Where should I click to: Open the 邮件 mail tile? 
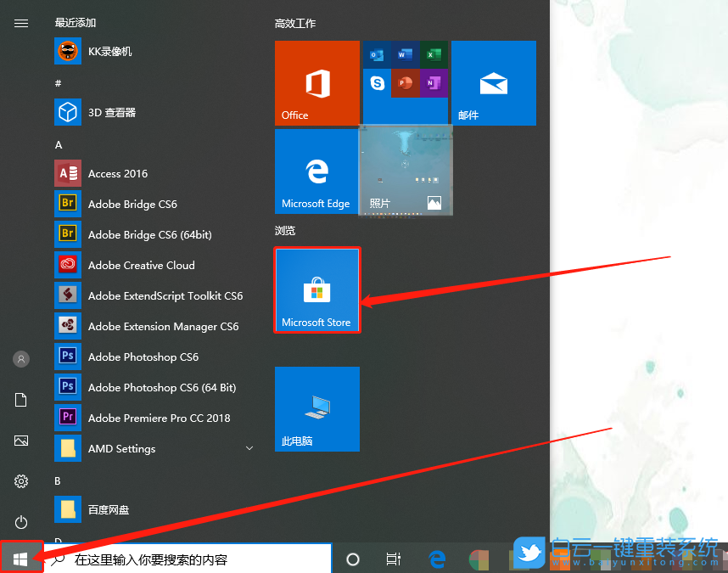click(x=493, y=82)
